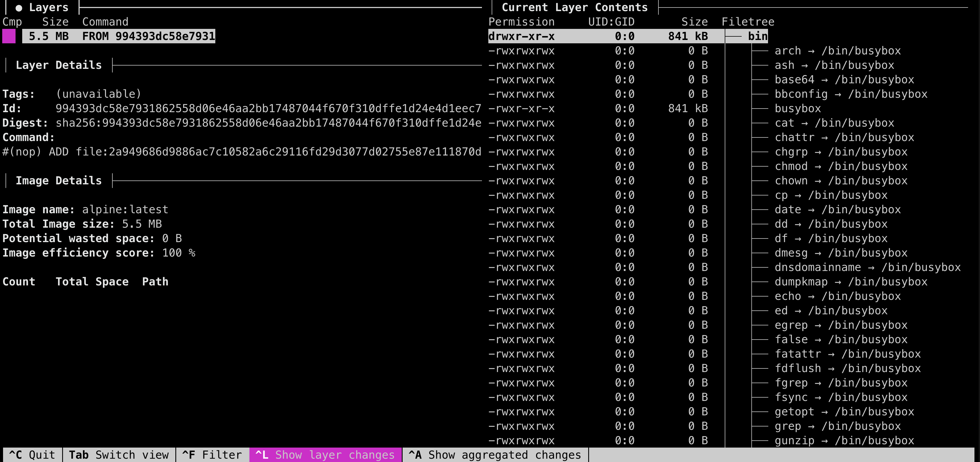
Task: Click the drwxr-xr-x permission of bin row
Action: coord(522,36)
